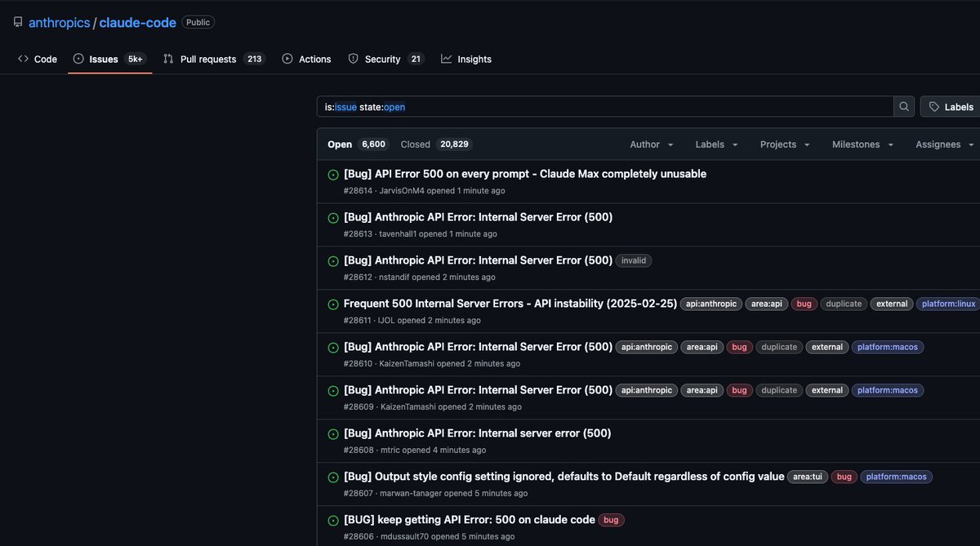Click the open-issue icon for #28606

click(333, 521)
